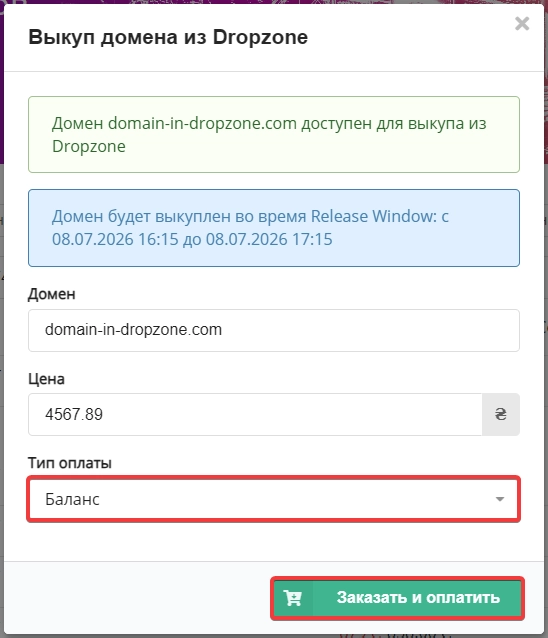
Task: Click the Выкуп домена из Dropzone title
Action: pyautogui.click(x=168, y=37)
